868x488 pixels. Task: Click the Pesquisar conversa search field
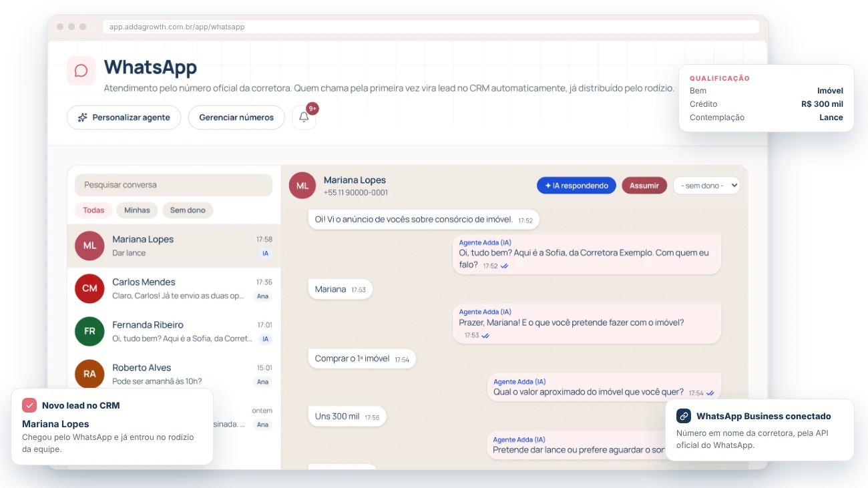174,185
